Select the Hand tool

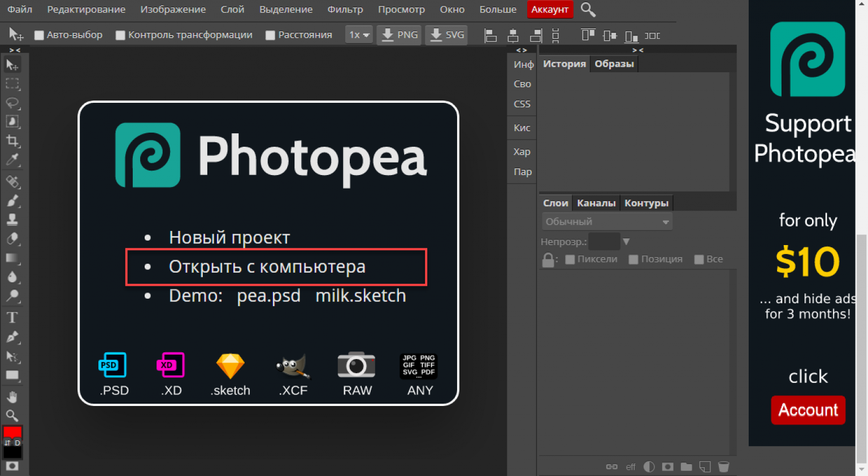point(12,397)
